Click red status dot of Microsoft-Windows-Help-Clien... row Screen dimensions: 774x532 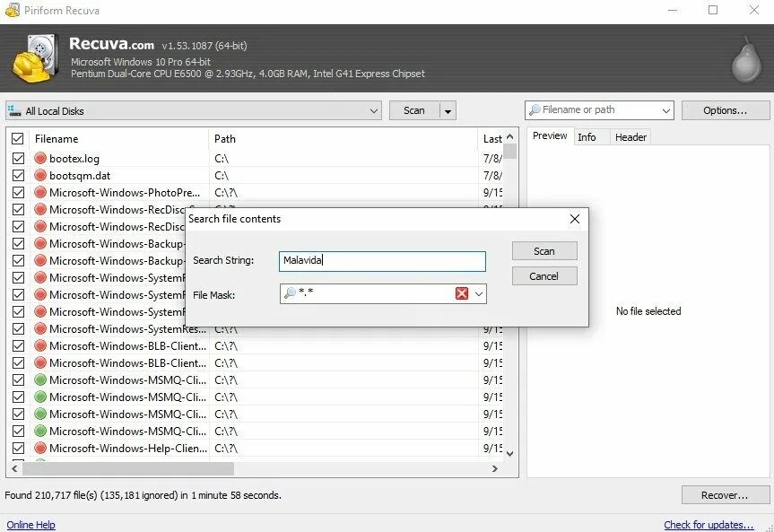[x=40, y=448]
